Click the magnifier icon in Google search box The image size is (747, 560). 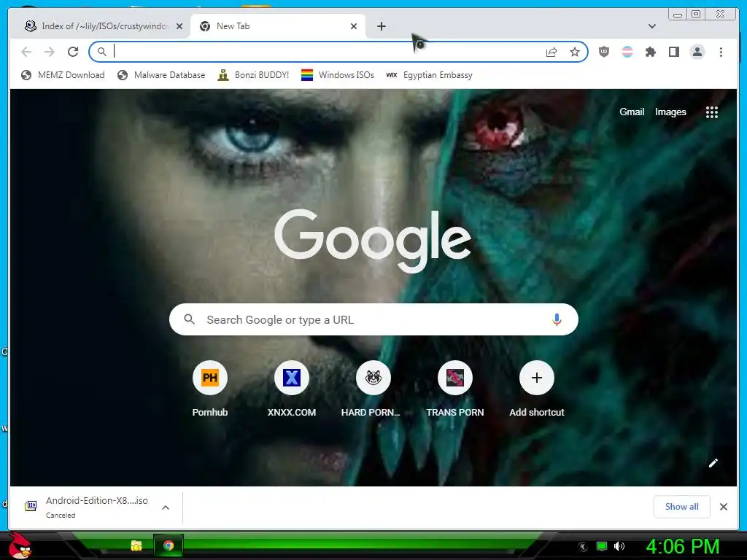pos(189,319)
